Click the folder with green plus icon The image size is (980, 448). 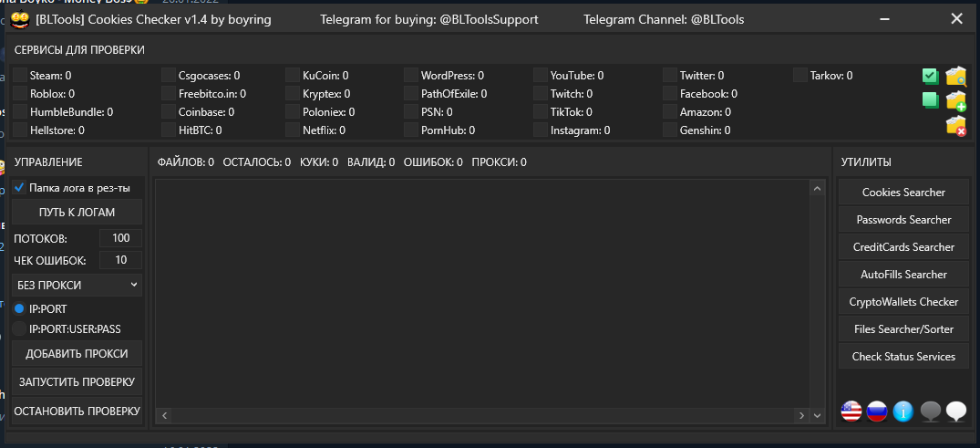pyautogui.click(x=956, y=100)
